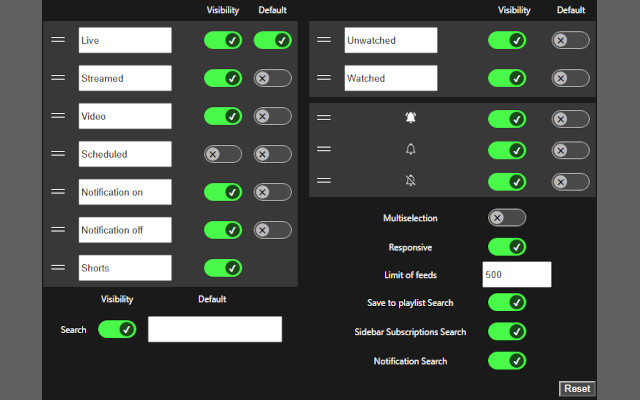Toggle Sidebar Subscriptions Search switch
Viewport: 640px width, 400px height.
(x=507, y=331)
